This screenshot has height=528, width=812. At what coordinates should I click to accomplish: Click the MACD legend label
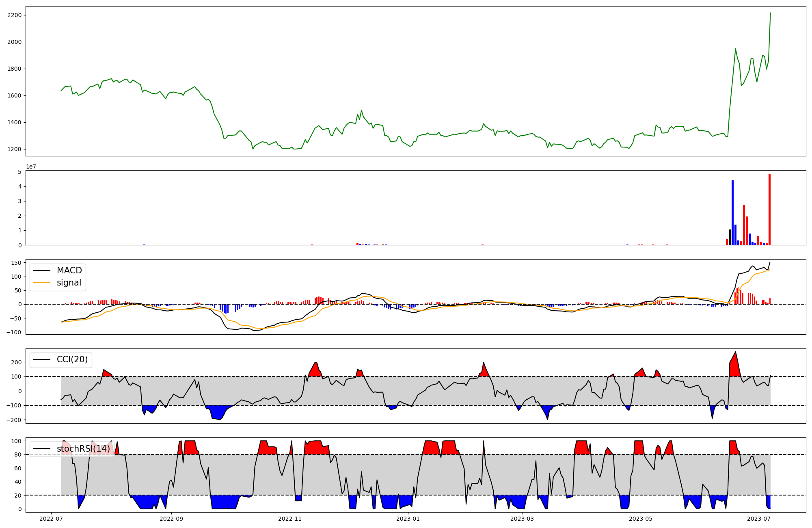(x=69, y=270)
